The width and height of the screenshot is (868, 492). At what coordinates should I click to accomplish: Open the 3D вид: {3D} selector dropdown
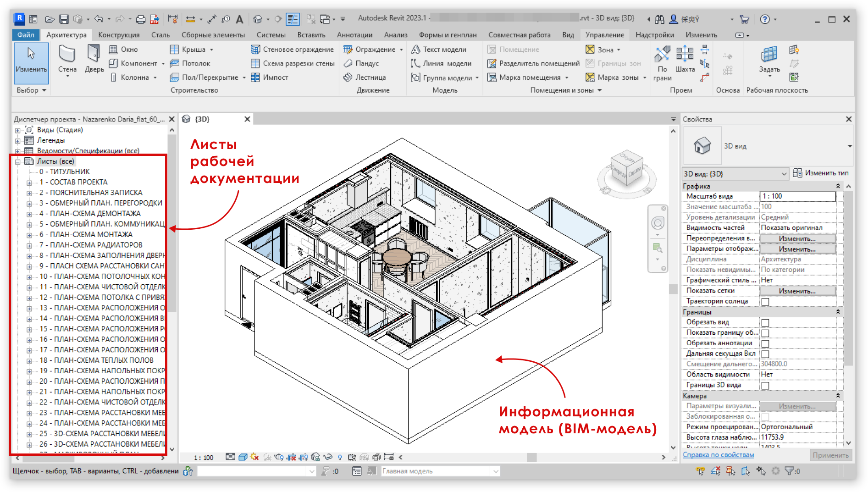[784, 174]
